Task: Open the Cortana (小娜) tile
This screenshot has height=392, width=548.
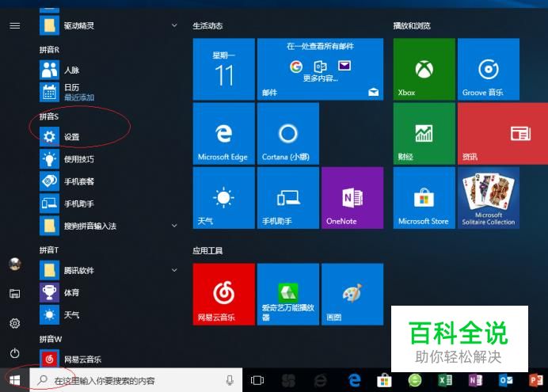Action: [288, 134]
